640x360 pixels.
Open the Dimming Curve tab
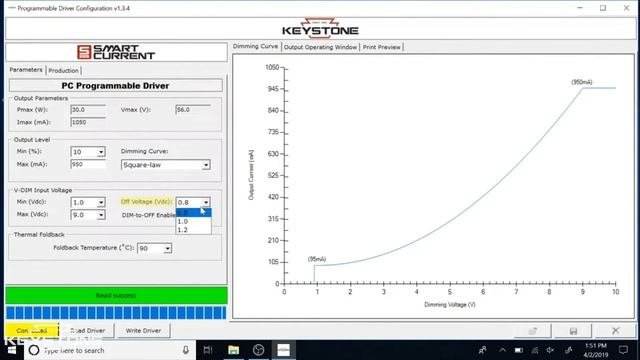256,47
